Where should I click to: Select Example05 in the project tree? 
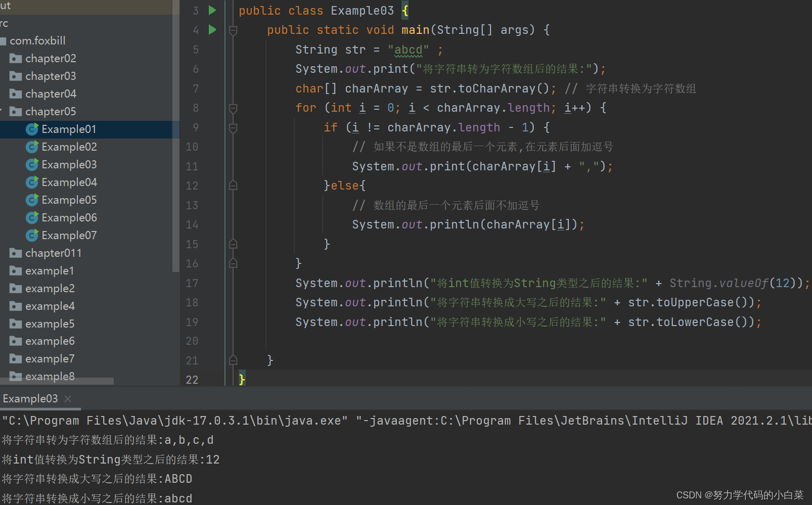point(69,200)
